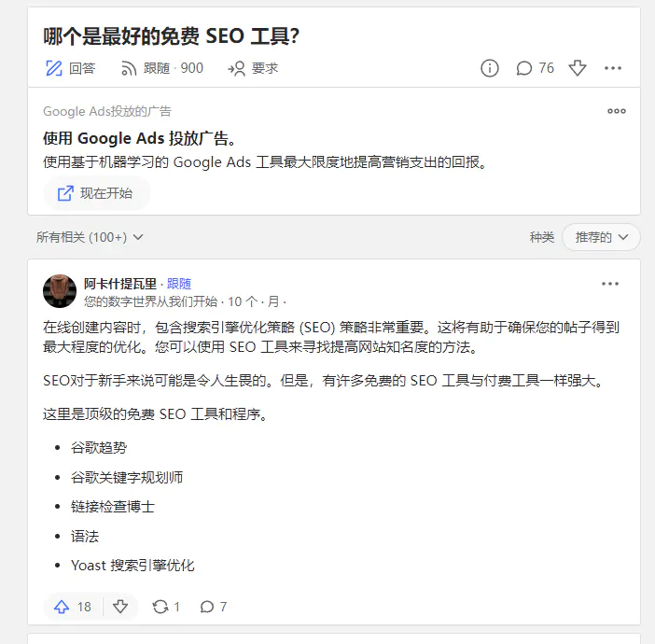Click the 现在开始 ad button

point(96,193)
